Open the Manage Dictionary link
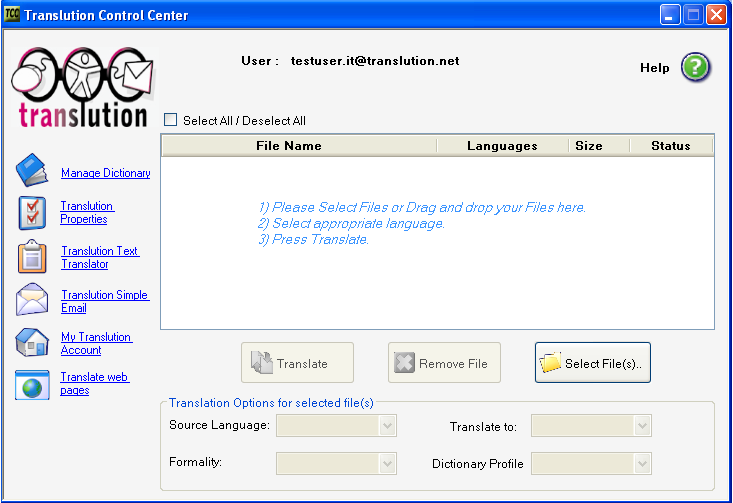The height and width of the screenshot is (503, 733). tap(106, 173)
